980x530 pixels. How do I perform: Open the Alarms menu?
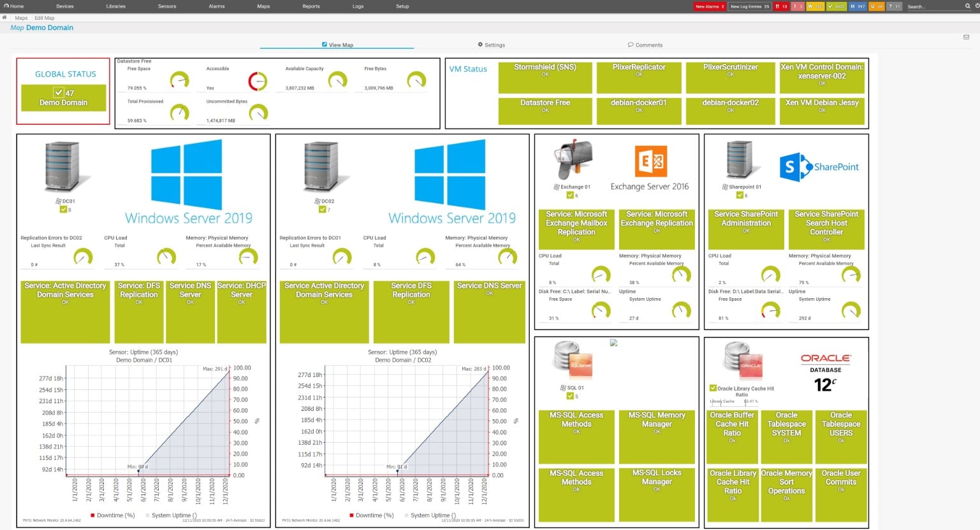click(x=217, y=6)
